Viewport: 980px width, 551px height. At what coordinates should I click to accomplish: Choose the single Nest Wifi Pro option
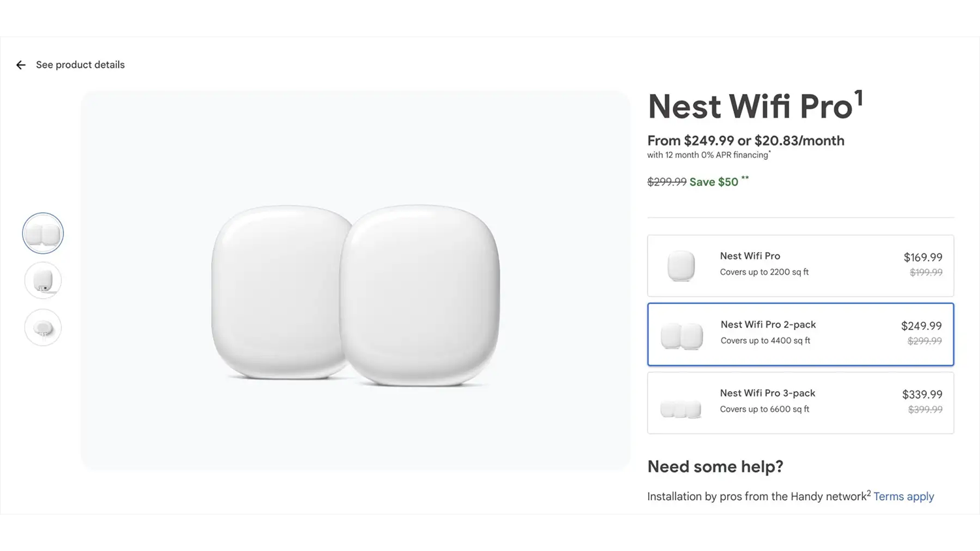tap(800, 266)
